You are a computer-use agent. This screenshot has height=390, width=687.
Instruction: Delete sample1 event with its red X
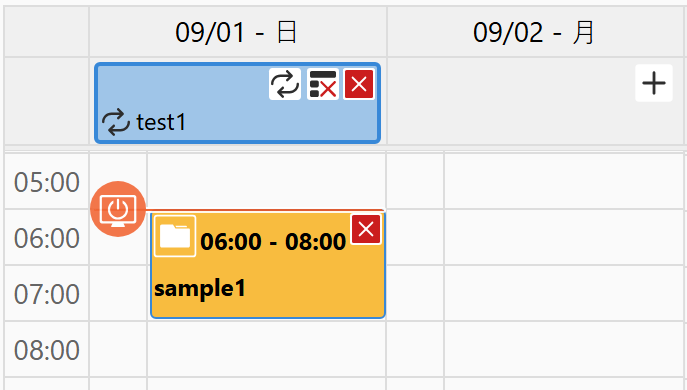click(366, 229)
